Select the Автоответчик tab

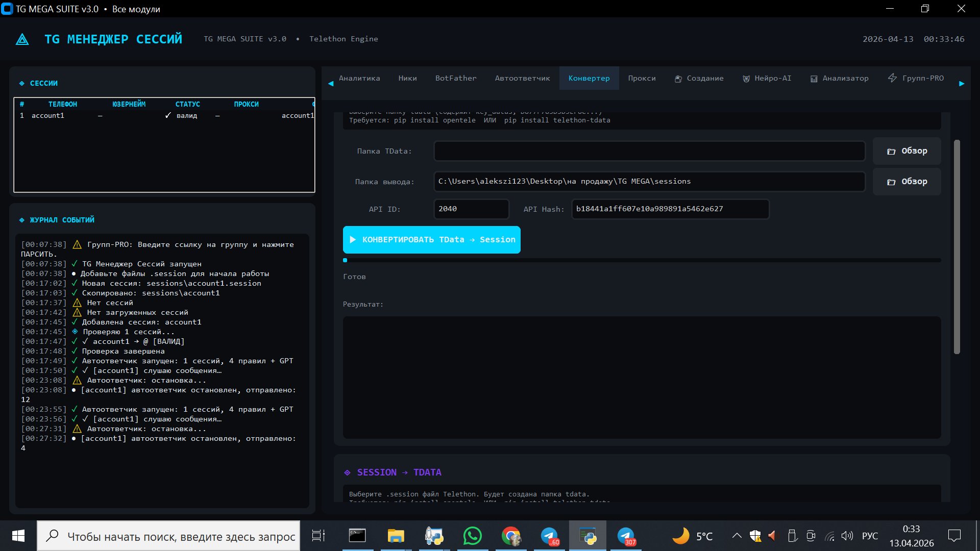[522, 79]
